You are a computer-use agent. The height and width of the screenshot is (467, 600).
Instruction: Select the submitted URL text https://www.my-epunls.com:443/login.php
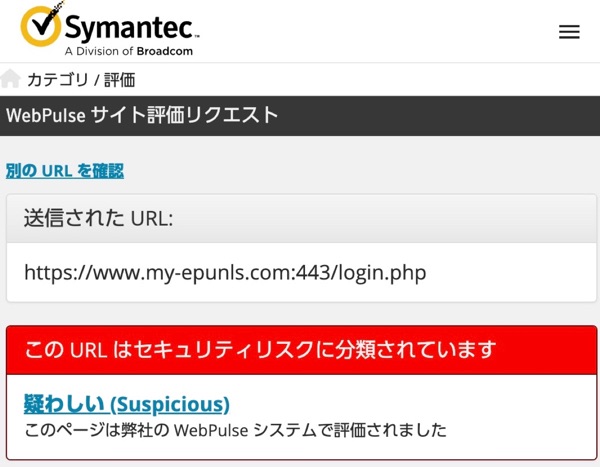pos(225,273)
